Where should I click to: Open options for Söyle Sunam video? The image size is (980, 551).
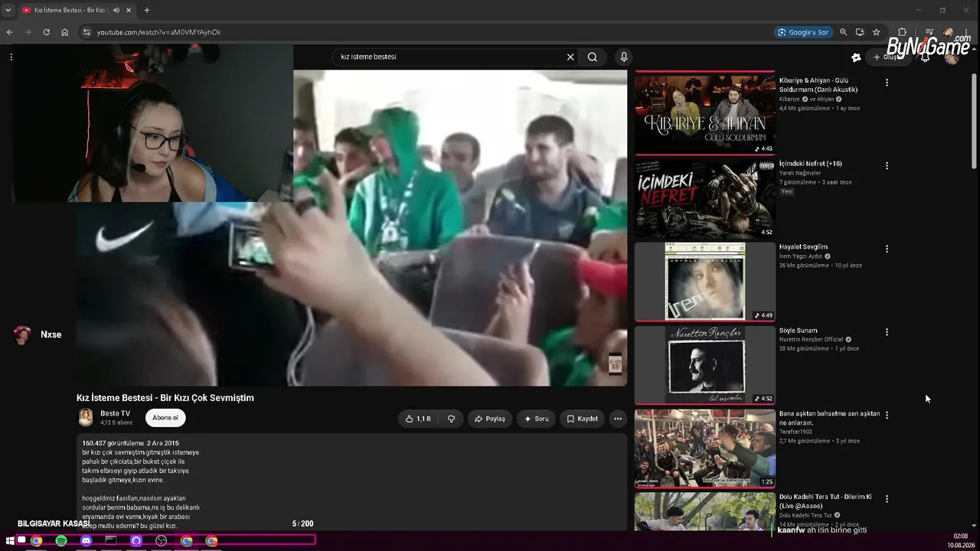point(887,332)
